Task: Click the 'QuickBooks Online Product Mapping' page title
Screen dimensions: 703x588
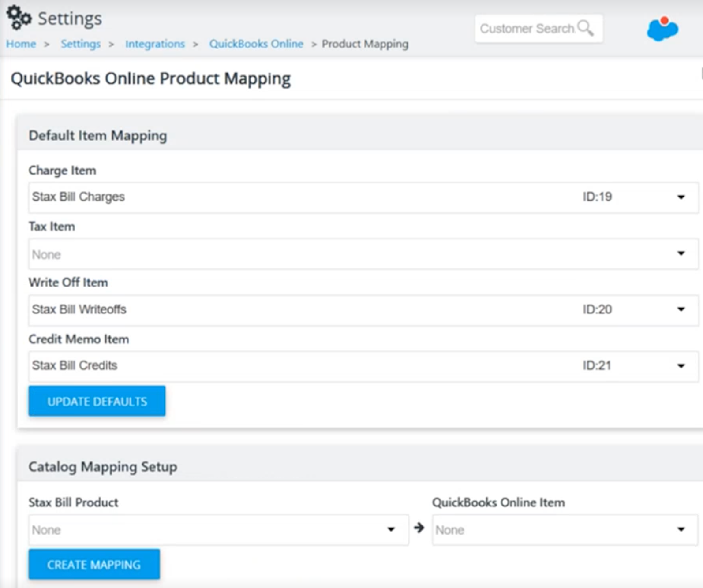Action: tap(151, 78)
